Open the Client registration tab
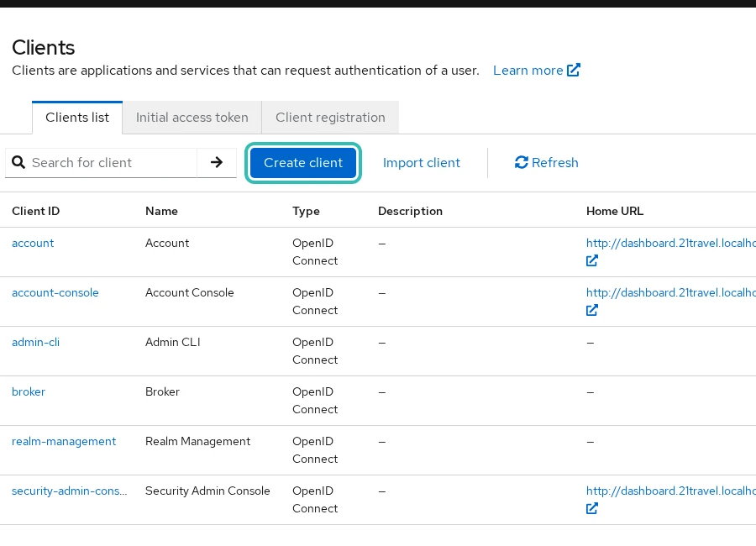Screen dimensions: 756x546 [330, 118]
